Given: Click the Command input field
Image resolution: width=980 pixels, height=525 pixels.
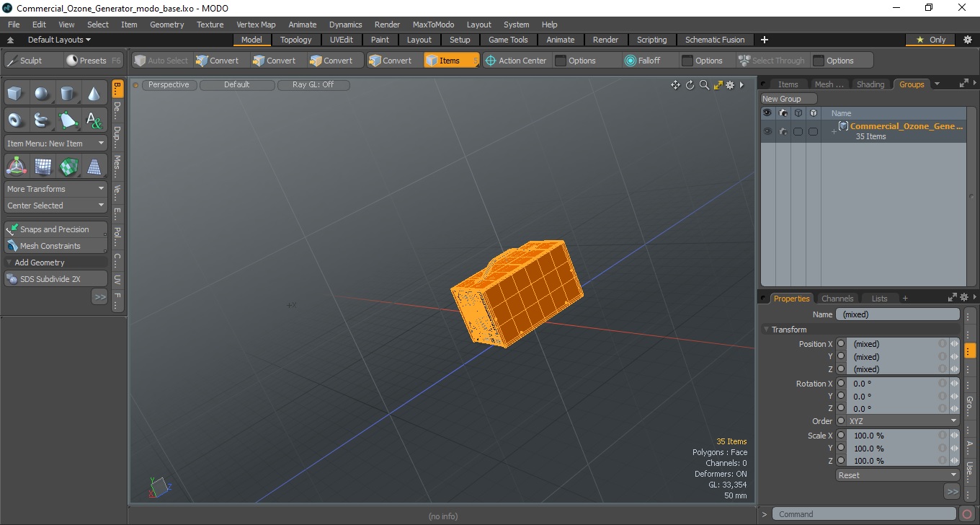Looking at the screenshot, I should pos(865,514).
